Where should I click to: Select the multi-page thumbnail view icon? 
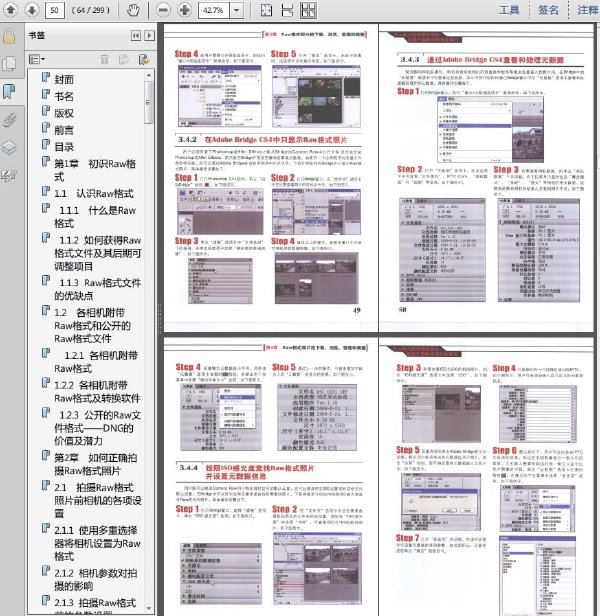click(308, 10)
